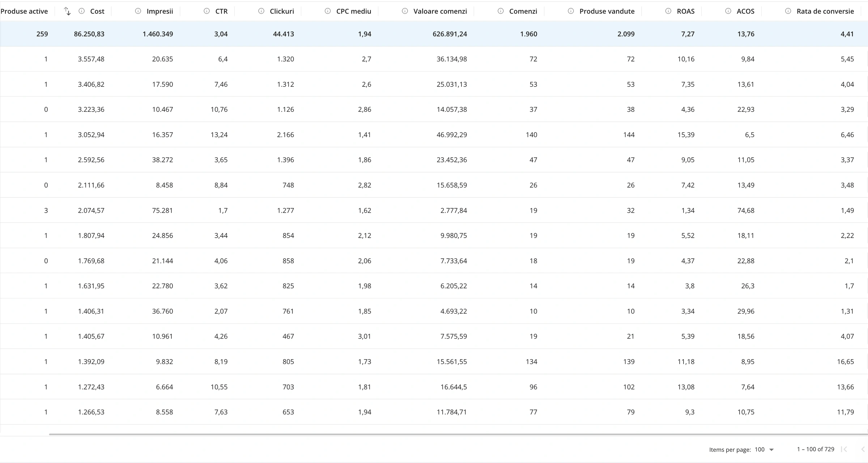868x463 pixels.
Task: Click CTR value 10,76
Action: (x=219, y=109)
